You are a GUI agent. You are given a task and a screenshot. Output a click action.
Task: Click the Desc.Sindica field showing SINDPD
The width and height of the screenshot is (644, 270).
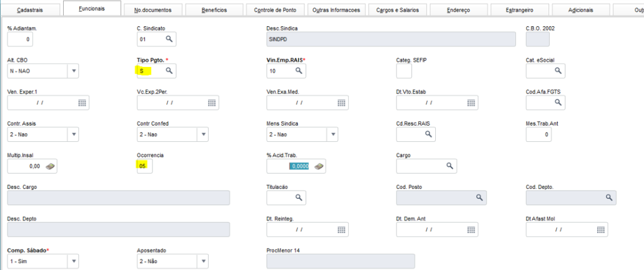(x=391, y=39)
